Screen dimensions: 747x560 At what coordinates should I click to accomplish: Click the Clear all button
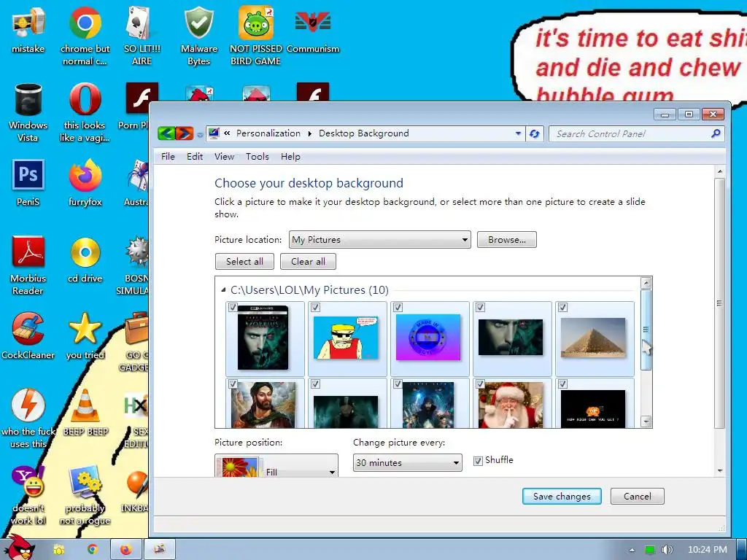point(308,262)
